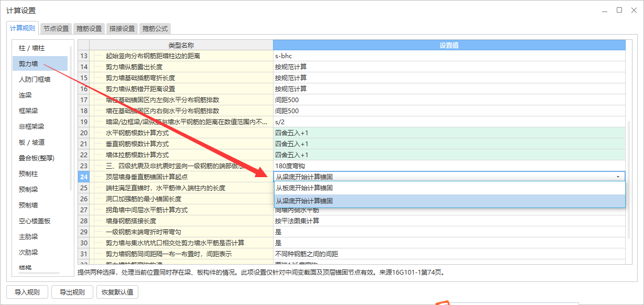Open the 搭接设置 tab
This screenshot has width=644, height=305.
tap(122, 29)
